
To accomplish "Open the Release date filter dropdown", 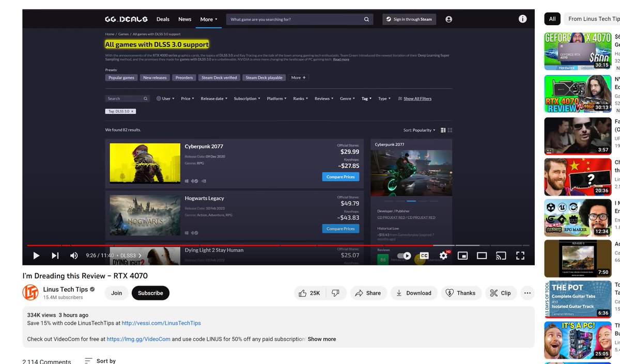I will tap(214, 99).
